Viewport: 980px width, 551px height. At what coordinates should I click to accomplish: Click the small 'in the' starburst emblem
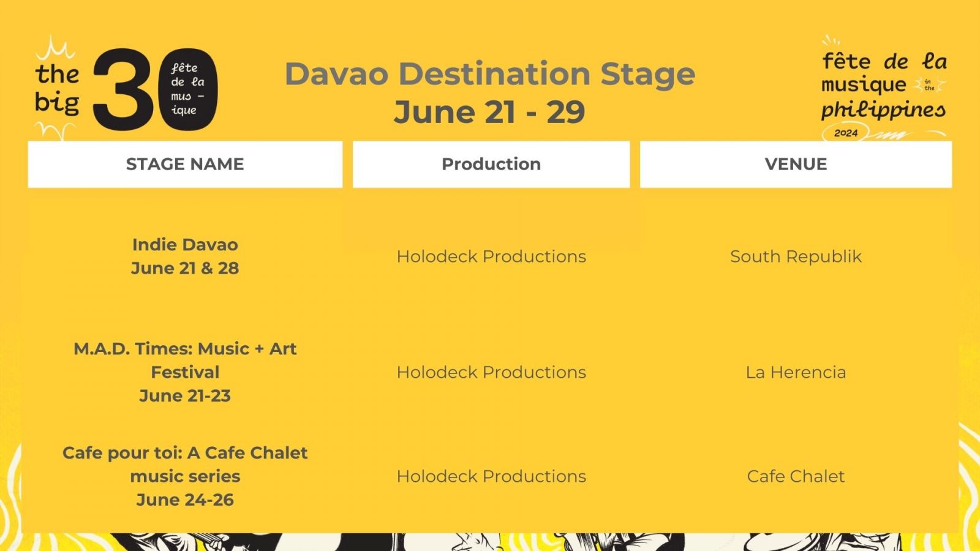pos(929,84)
